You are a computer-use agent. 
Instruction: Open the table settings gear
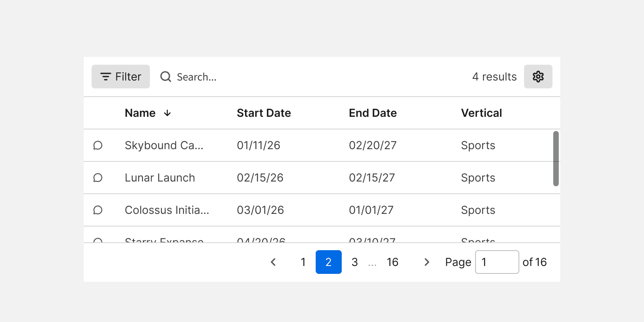(538, 77)
